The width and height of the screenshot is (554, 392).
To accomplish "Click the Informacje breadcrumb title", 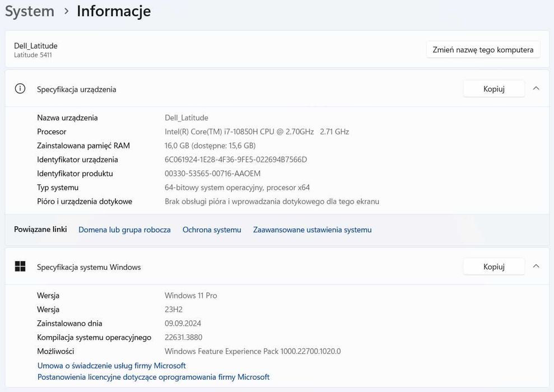I will tap(114, 11).
